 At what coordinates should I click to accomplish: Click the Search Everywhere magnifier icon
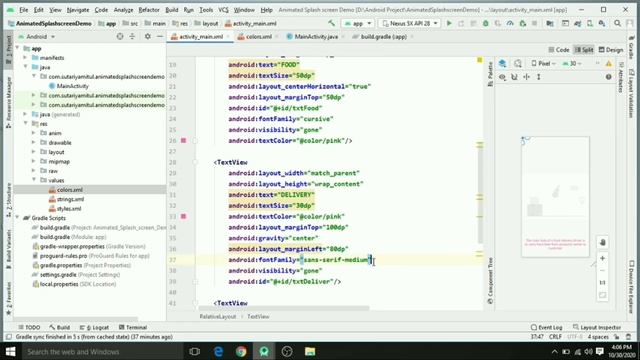pos(617,24)
